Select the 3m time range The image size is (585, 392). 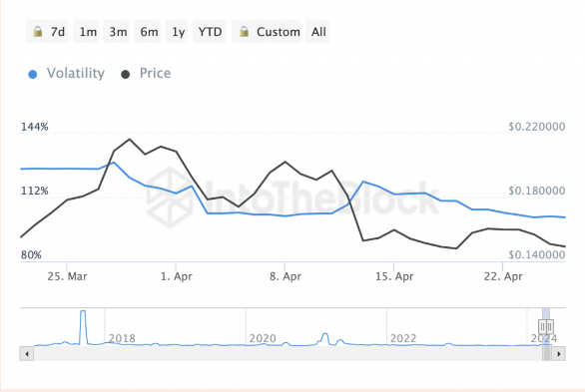click(117, 32)
